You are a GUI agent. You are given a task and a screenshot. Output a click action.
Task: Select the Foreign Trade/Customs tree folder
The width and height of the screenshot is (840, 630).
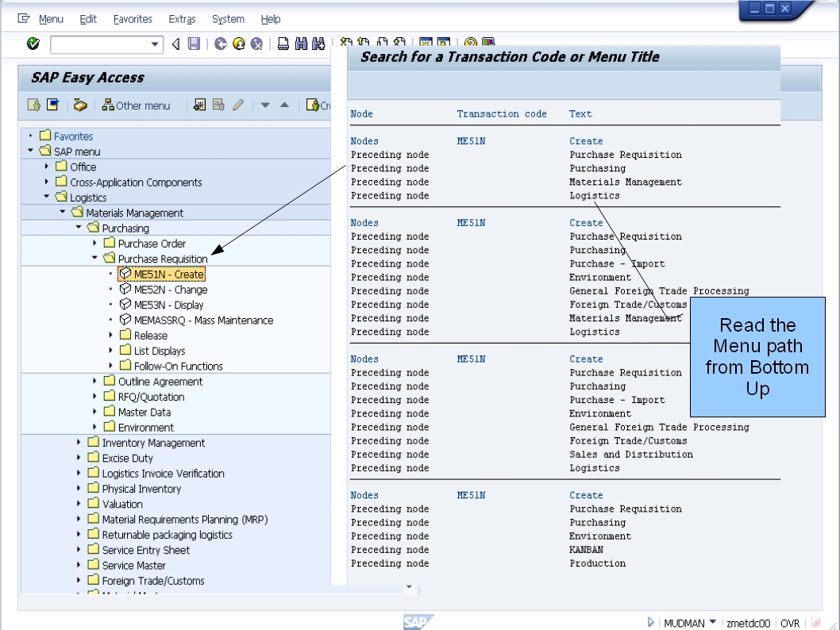pos(153,581)
